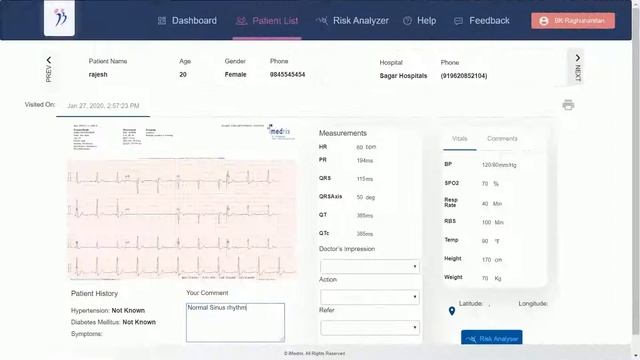Click the printer icon to print report
Screen dimensions: 640x360
pos(568,105)
